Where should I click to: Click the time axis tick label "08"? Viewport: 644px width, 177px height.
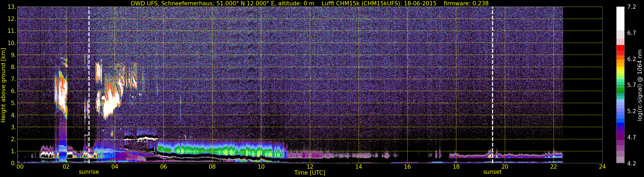pos(212,167)
